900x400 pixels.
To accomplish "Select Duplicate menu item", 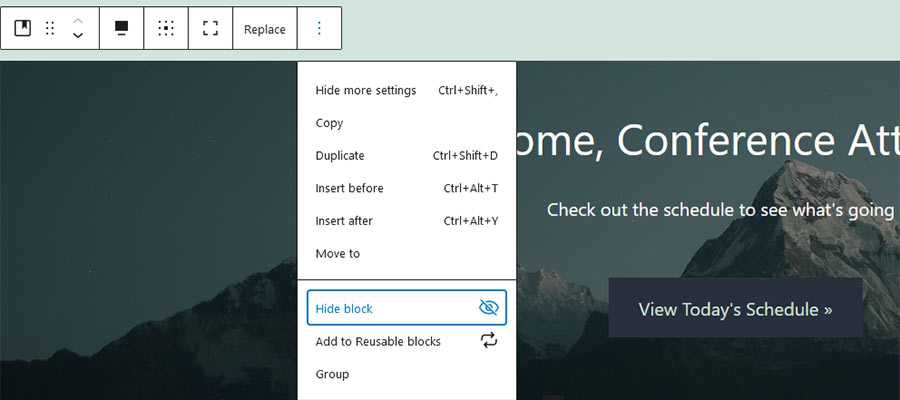I will pyautogui.click(x=340, y=156).
